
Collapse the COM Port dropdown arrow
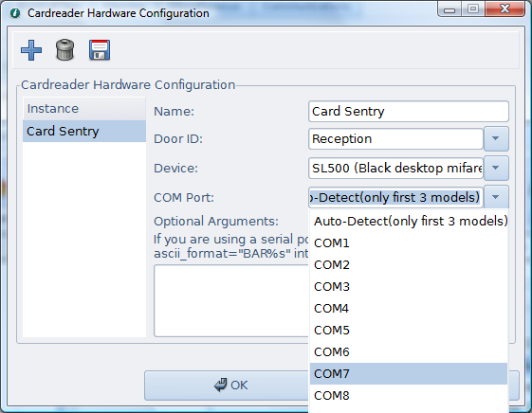496,197
